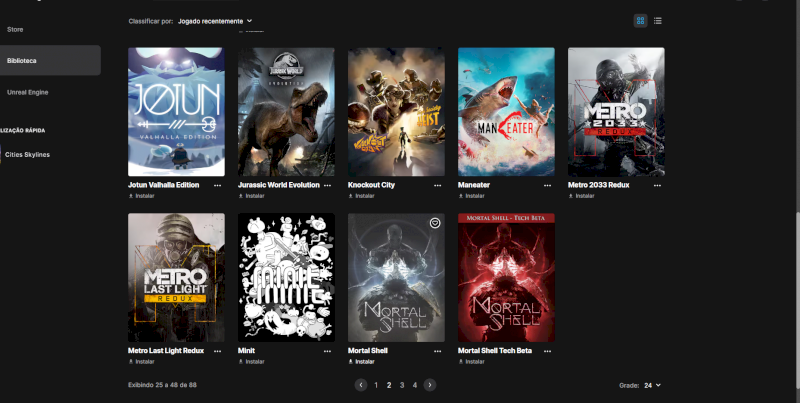Launch Cities Skylines from quick launch
The width and height of the screenshot is (800, 403).
tap(28, 154)
